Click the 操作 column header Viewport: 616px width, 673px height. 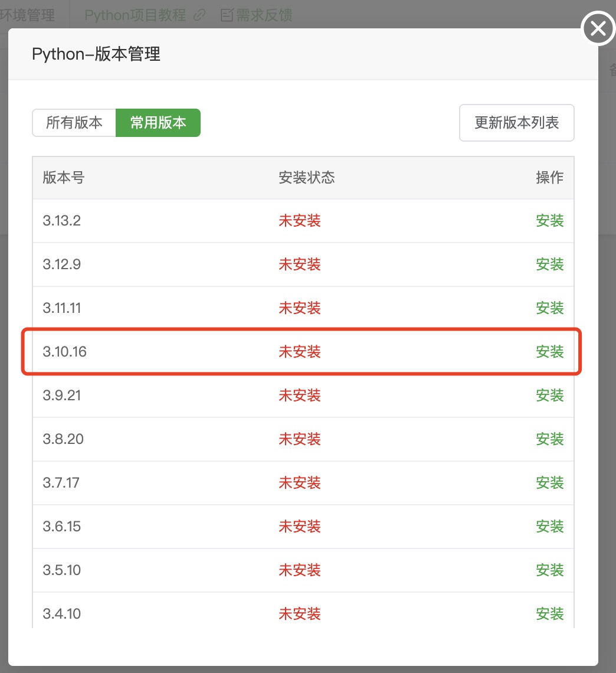tap(549, 178)
